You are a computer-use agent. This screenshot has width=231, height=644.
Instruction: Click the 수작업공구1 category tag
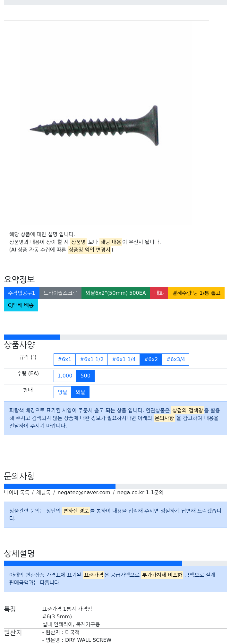coord(21,293)
